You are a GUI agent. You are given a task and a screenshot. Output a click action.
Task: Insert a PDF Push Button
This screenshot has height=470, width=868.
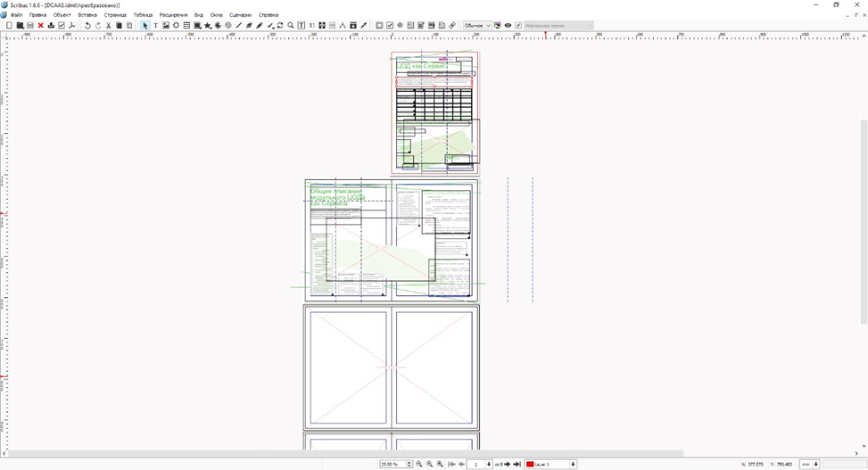pyautogui.click(x=379, y=26)
